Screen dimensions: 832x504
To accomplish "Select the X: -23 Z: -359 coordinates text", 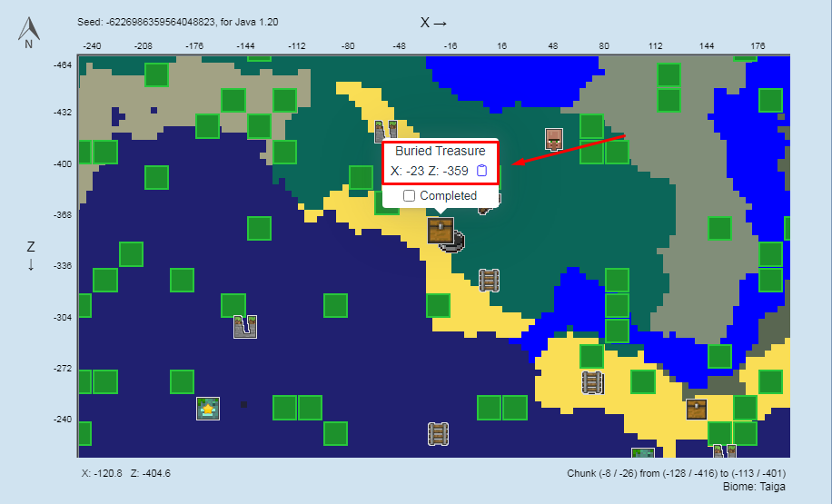I will (x=430, y=171).
